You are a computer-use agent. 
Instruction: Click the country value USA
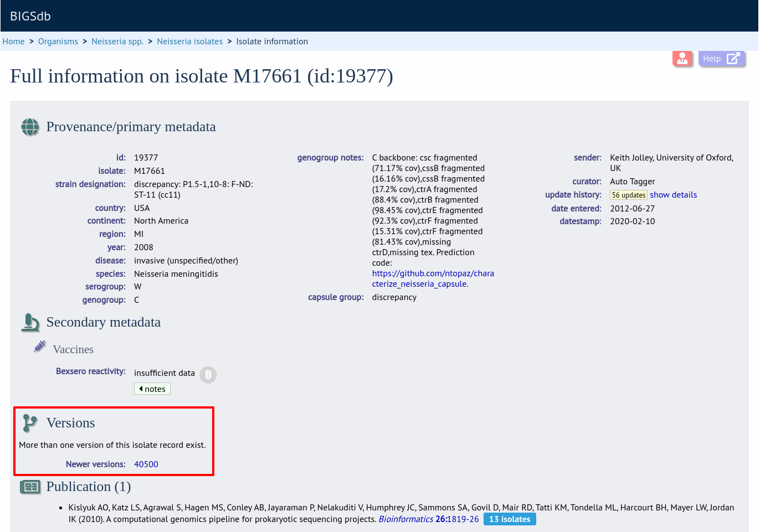(142, 208)
